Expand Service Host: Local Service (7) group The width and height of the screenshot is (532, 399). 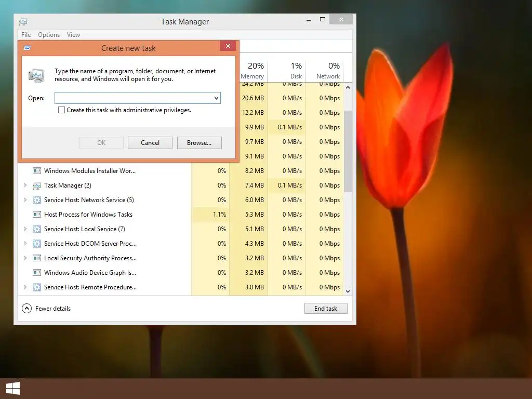click(25, 229)
